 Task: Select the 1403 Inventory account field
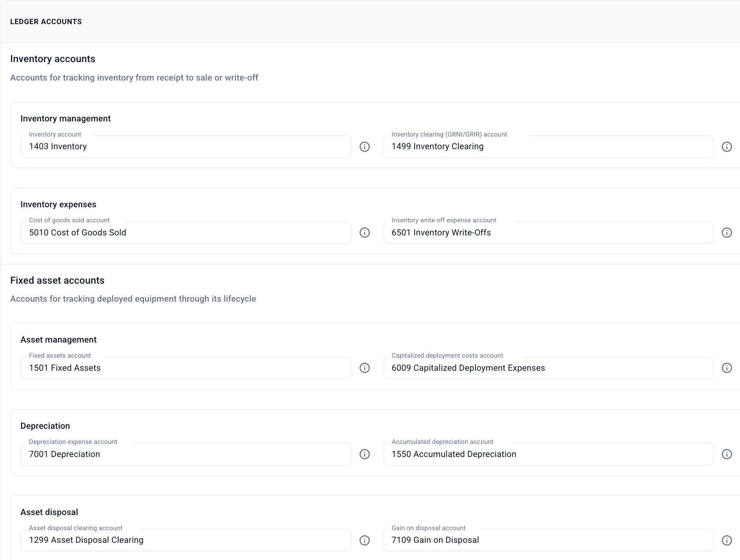click(x=186, y=146)
